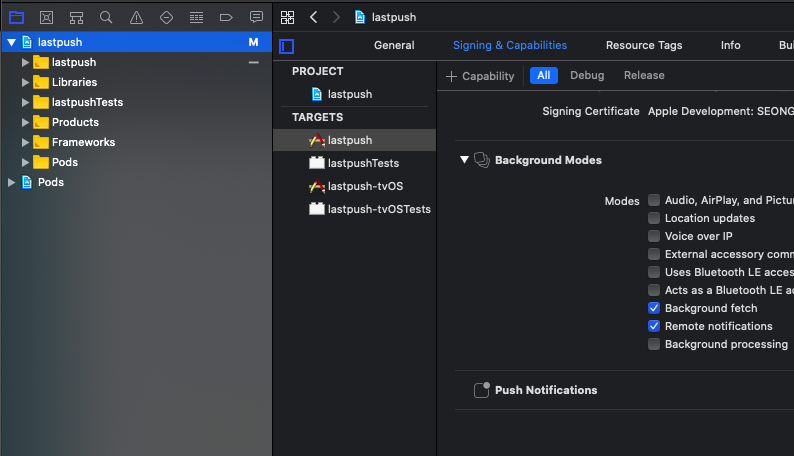This screenshot has width=794, height=456.
Task: Select the lastpush project under PROJECT
Action: (x=354, y=94)
